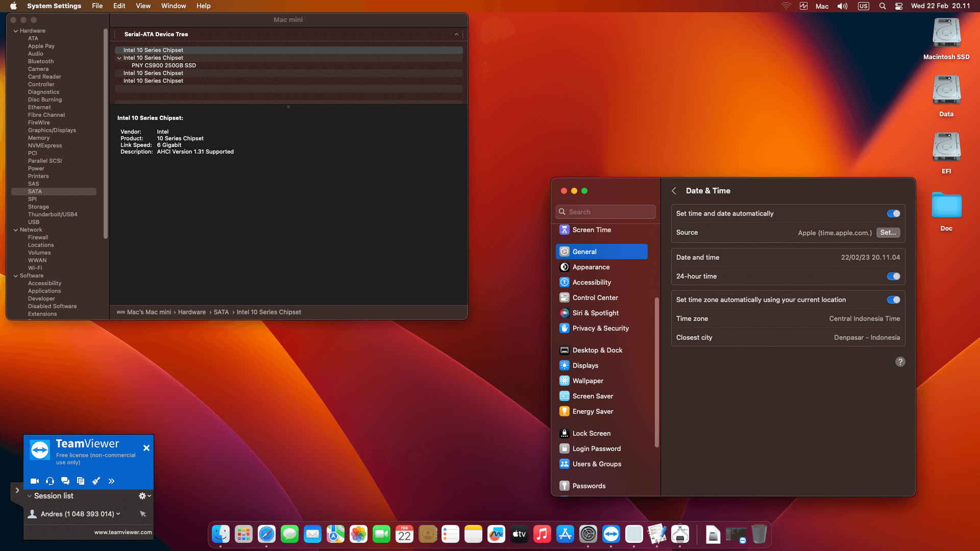Open TeamViewer chat bubbles

point(65,481)
